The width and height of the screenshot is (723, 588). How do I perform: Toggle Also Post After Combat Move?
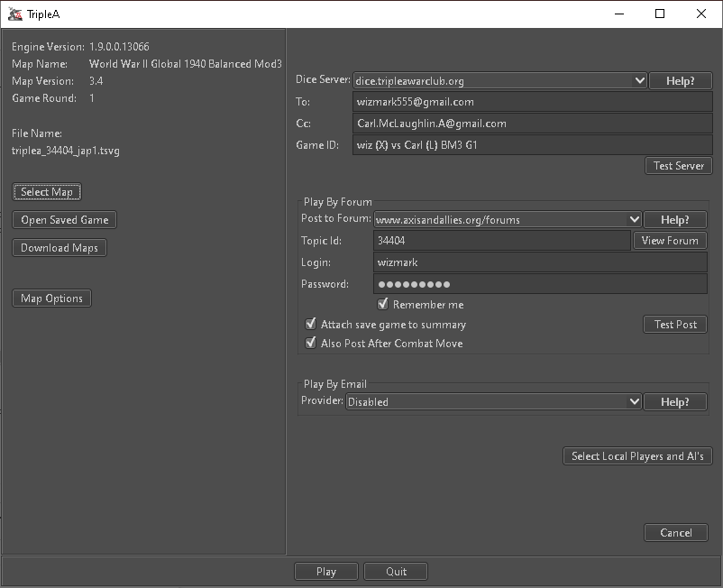[x=311, y=343]
